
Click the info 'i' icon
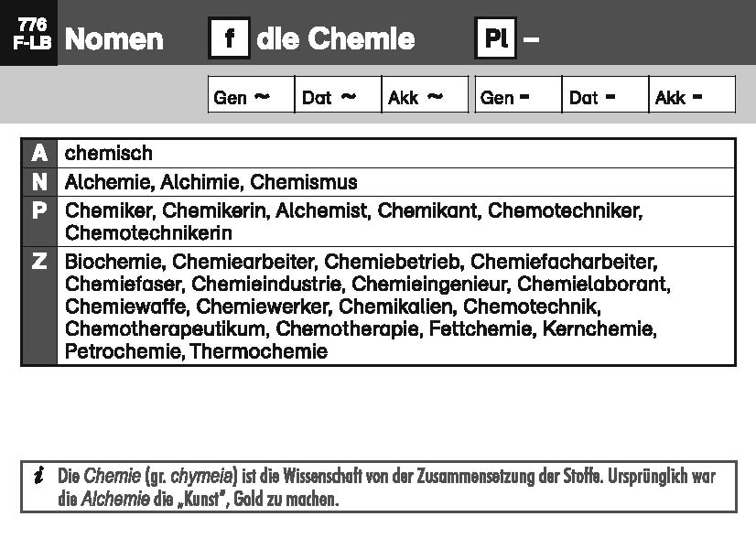click(38, 476)
